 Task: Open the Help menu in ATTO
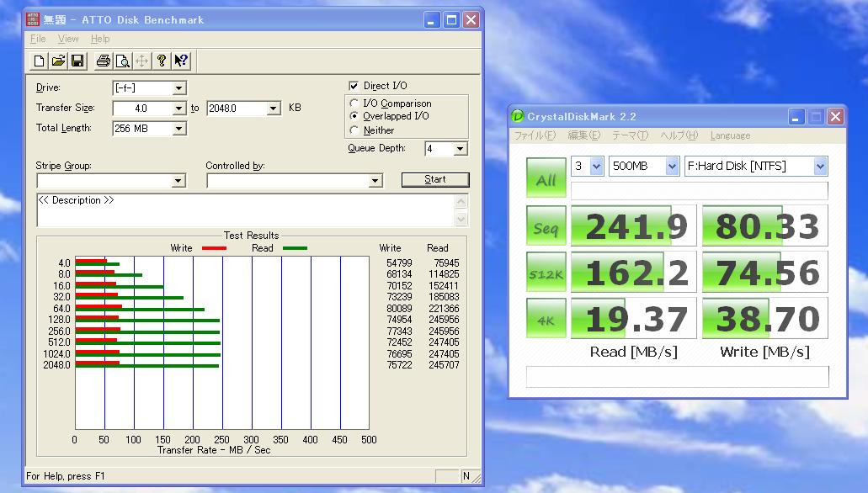pyautogui.click(x=100, y=39)
